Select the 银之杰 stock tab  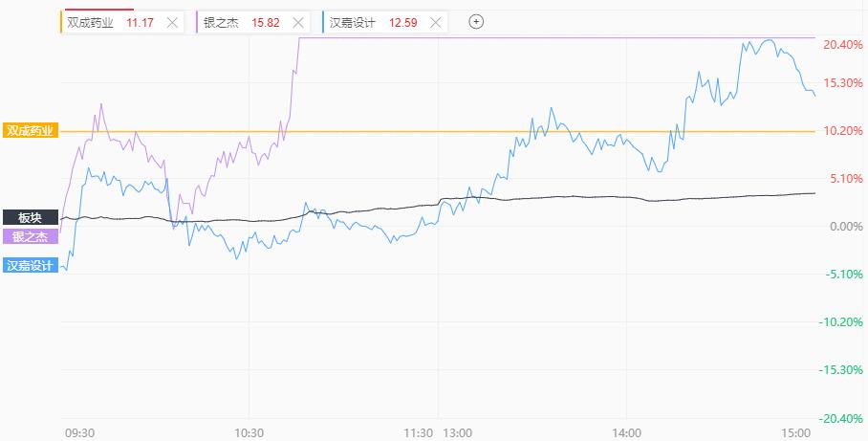253,23
